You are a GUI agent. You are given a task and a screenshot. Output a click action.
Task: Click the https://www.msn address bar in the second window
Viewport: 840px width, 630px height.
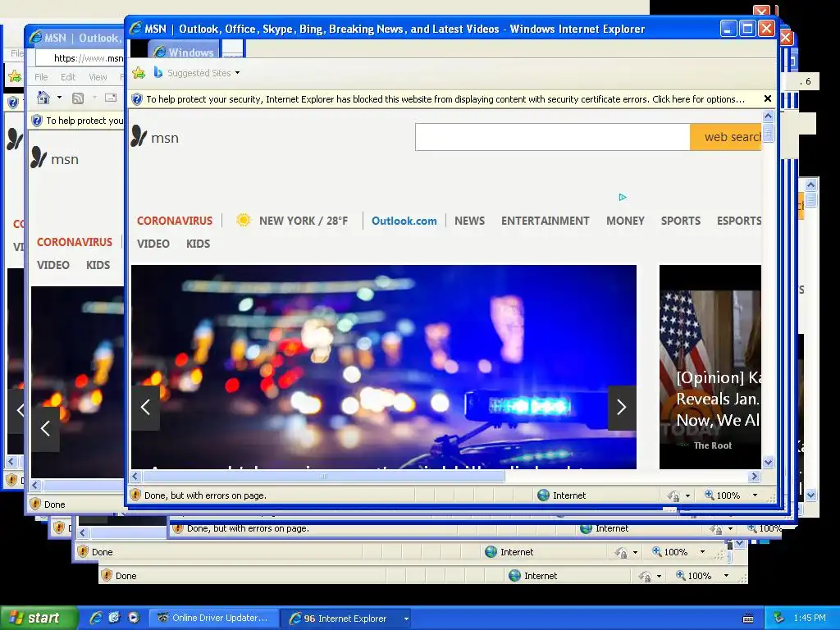pyautogui.click(x=80, y=58)
